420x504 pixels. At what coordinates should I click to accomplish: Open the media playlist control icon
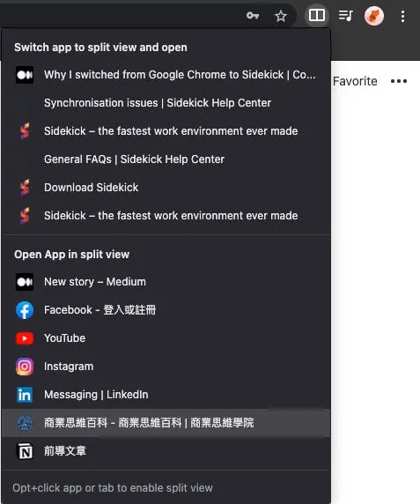pos(345,16)
